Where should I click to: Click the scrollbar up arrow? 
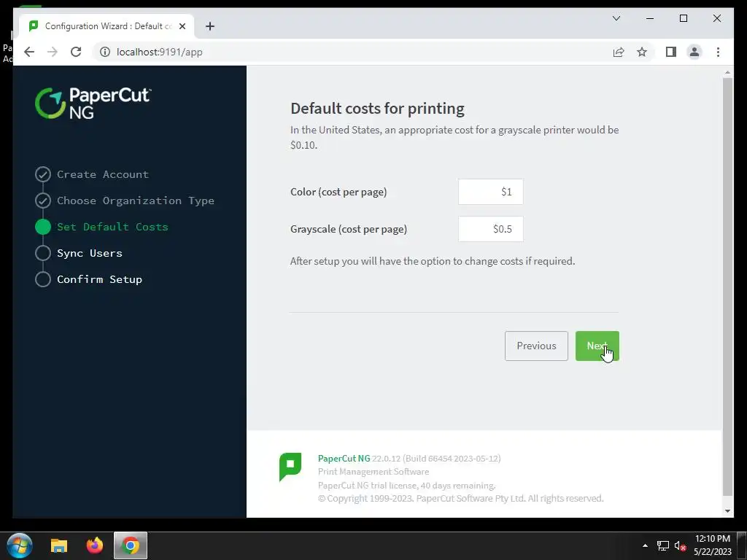click(x=727, y=72)
